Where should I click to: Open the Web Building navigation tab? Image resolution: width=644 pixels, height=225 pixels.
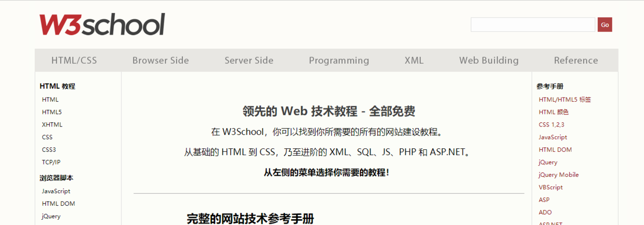(x=489, y=60)
